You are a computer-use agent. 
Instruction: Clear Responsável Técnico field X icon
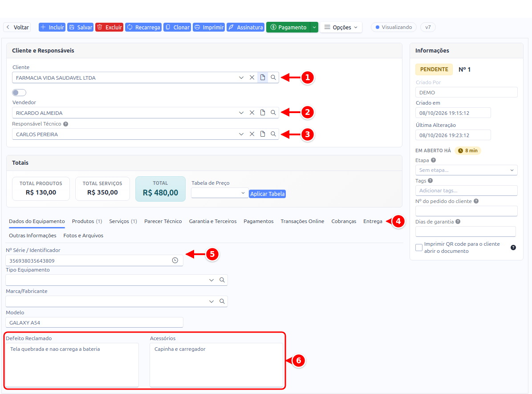point(252,134)
